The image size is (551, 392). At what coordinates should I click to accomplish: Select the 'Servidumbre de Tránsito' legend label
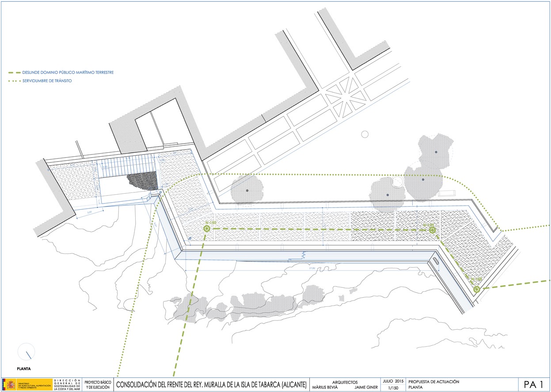[x=47, y=81]
